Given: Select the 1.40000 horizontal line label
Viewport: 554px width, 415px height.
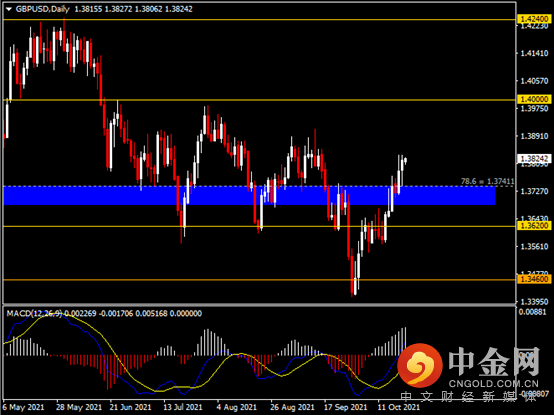Looking at the screenshot, I should tap(534, 99).
